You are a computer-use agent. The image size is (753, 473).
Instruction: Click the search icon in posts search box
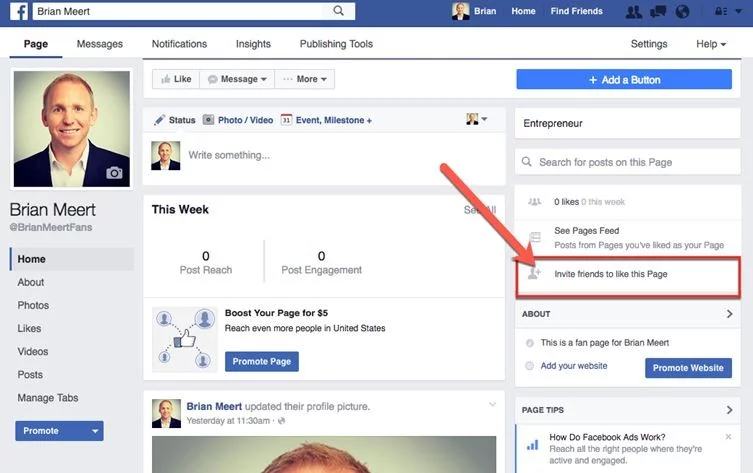tap(527, 162)
